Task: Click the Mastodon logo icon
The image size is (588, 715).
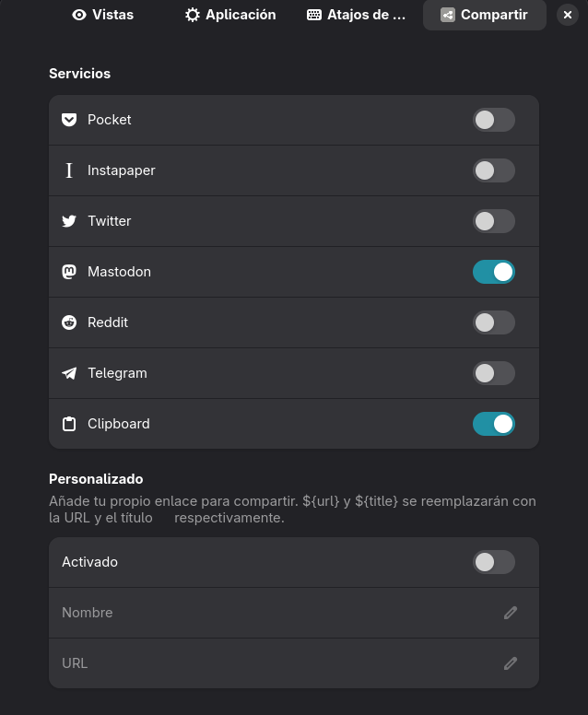Action: tap(69, 272)
